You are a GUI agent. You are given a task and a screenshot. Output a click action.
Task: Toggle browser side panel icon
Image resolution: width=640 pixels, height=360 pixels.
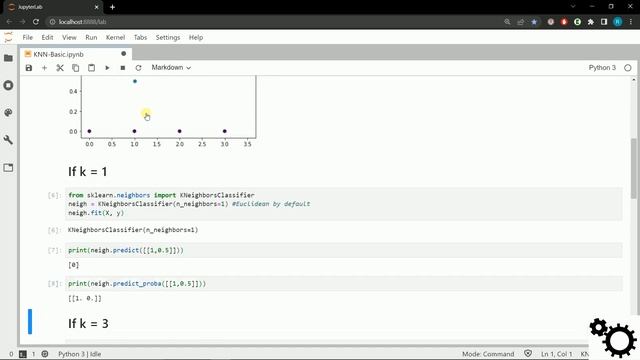pos(604,22)
